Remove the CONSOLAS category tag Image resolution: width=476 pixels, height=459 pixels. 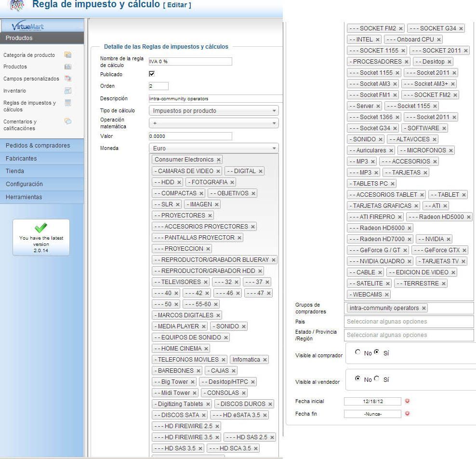pyautogui.click(x=243, y=393)
